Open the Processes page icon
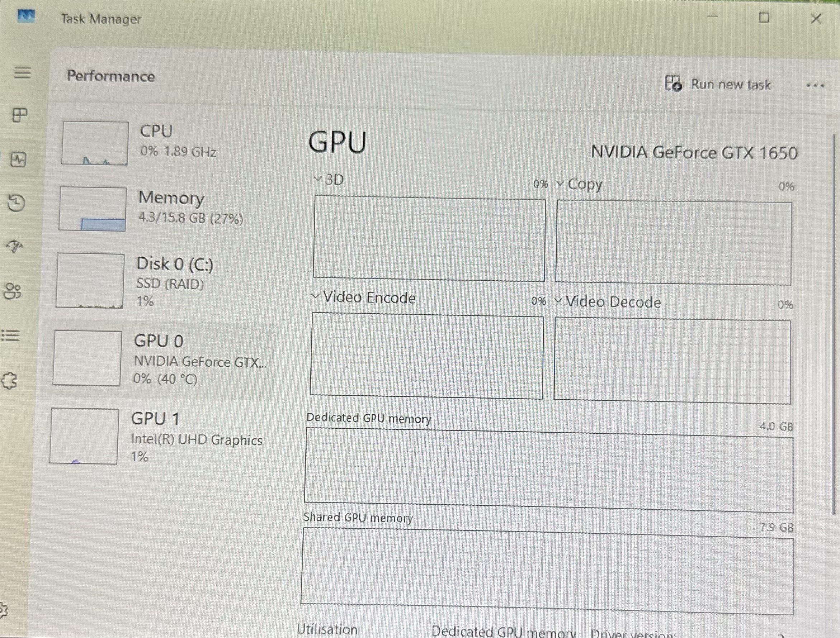 pyautogui.click(x=20, y=115)
